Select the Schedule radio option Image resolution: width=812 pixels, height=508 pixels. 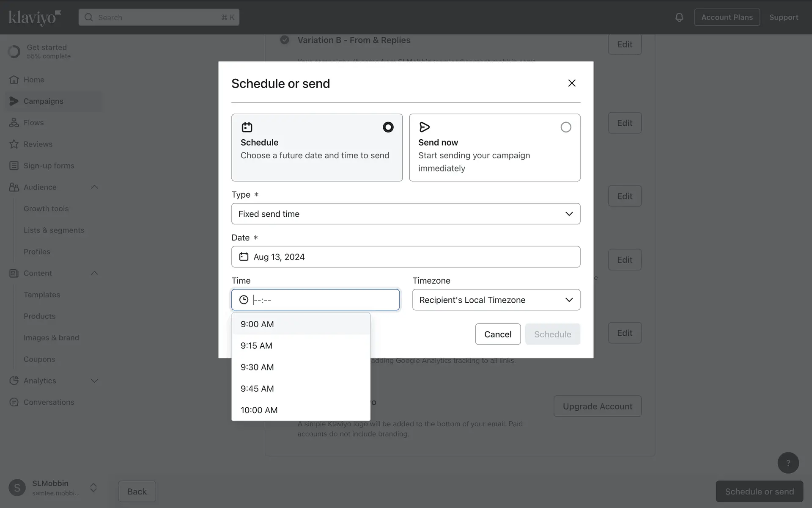[x=388, y=127]
